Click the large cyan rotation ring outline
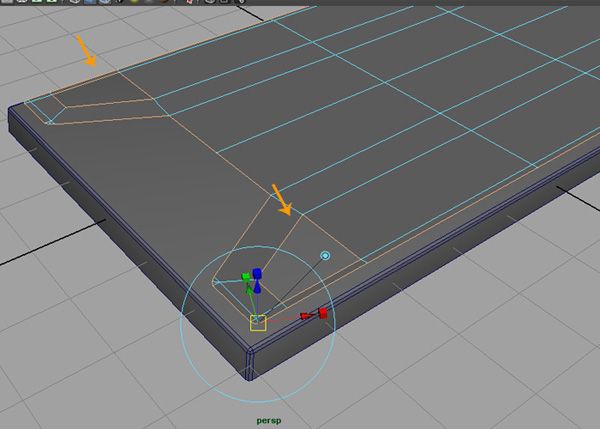Screen dimensions: 600x429 (x=181, y=320)
